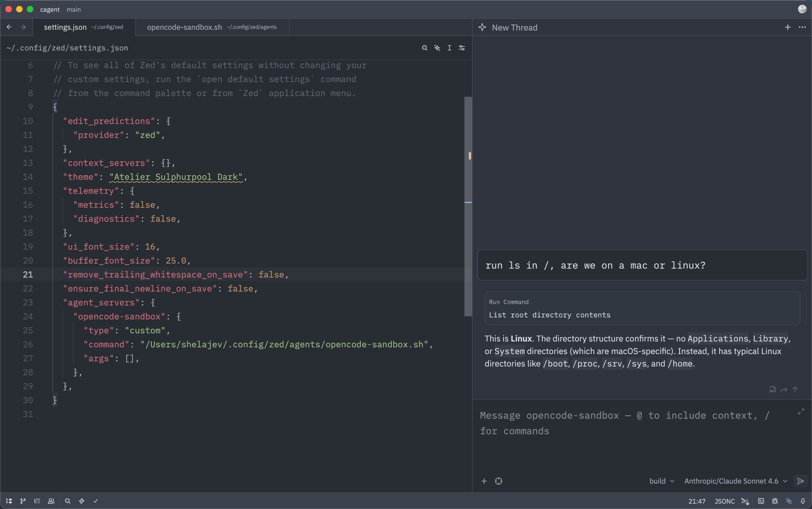812x509 pixels.
Task: Click the "remove_trailing_whitespace_on_save" key
Action: coord(155,274)
